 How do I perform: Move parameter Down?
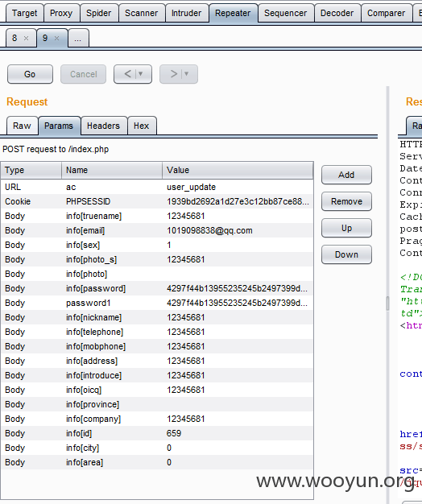[x=346, y=254]
